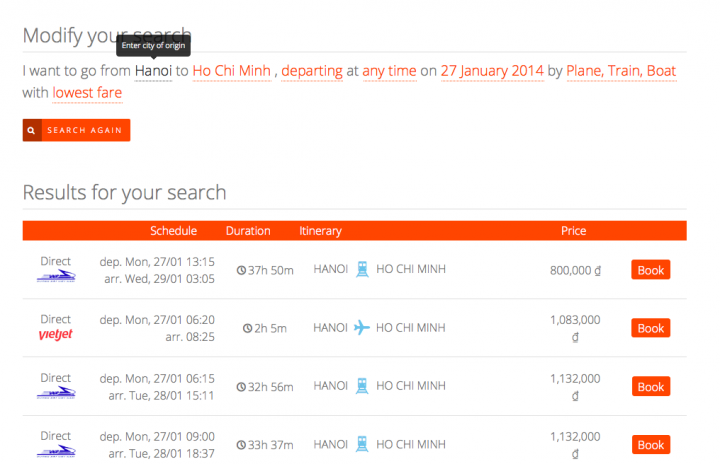Click 'arr. Tue, 28/01 18:37' schedule text
720x464 pixels.
161,454
